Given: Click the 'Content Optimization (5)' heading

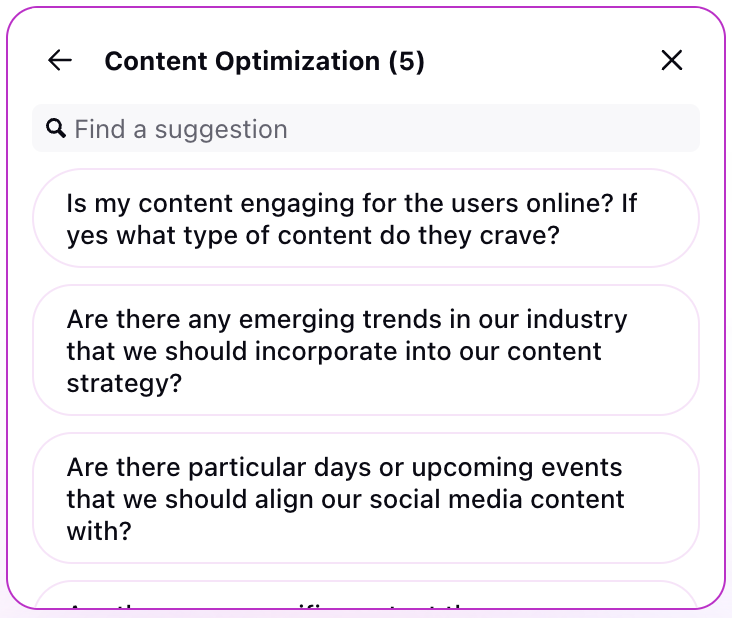Looking at the screenshot, I should (x=264, y=61).
